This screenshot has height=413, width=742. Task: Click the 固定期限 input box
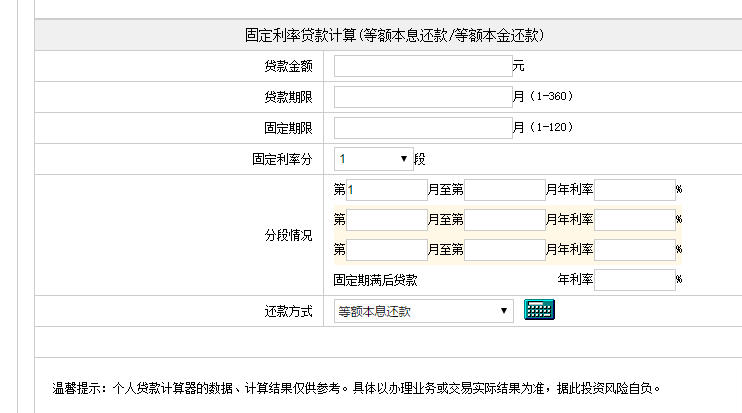coord(422,128)
